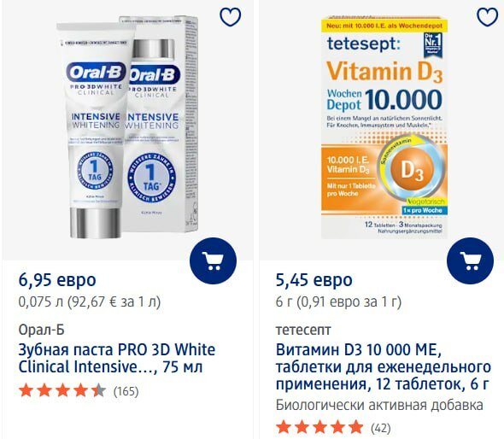Click the 5,45 евро price
504x439 pixels.
click(314, 279)
